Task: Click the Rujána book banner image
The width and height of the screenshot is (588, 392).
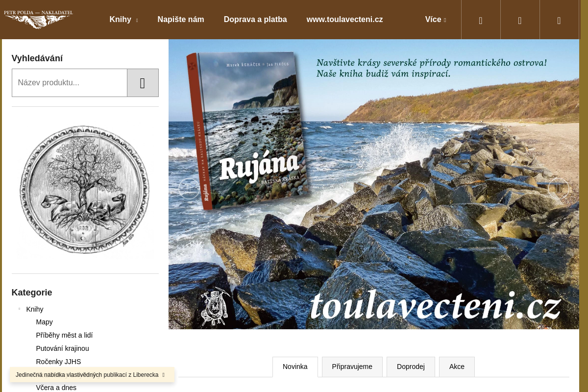Action: click(374, 184)
